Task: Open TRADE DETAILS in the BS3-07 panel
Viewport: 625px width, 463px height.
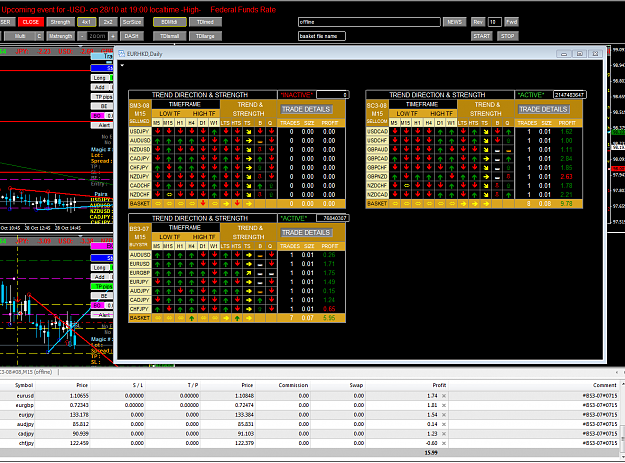Action: (306, 233)
